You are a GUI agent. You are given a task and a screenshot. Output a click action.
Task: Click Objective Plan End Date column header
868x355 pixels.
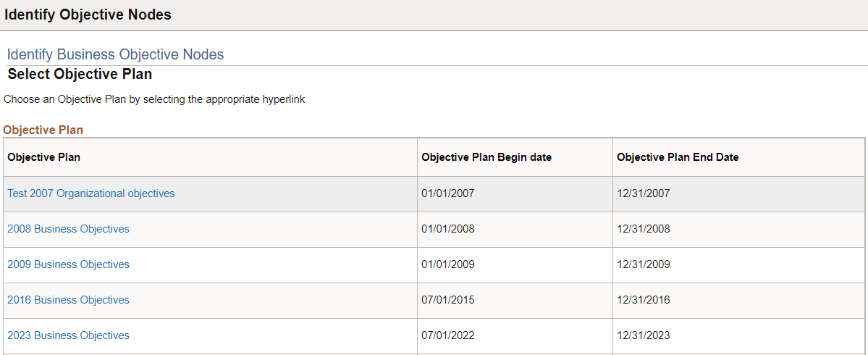[678, 157]
